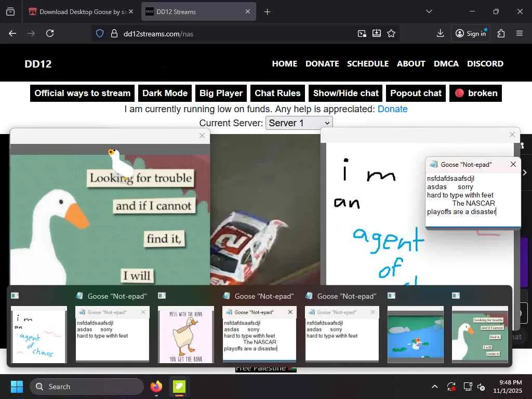532x399 pixels.
Task: Select the Not-epad thumbnail mentioning NASCAR playoffs
Action: pyautogui.click(x=259, y=334)
